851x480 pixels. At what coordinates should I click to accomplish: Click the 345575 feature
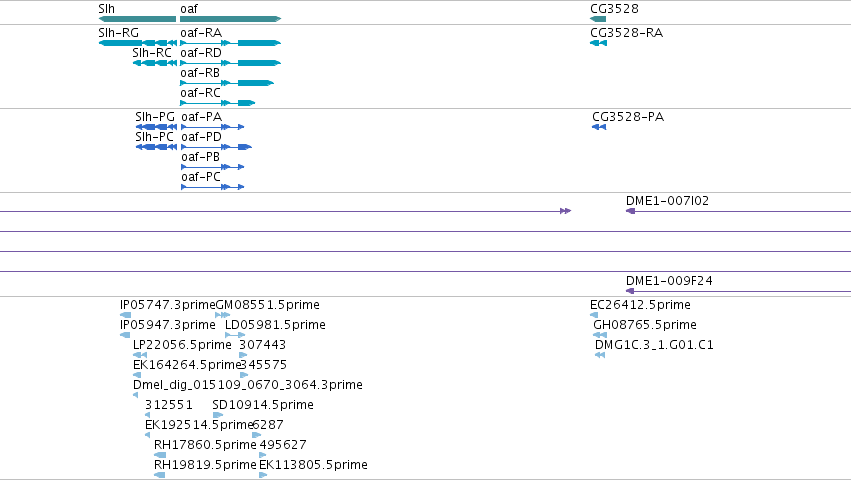click(244, 375)
